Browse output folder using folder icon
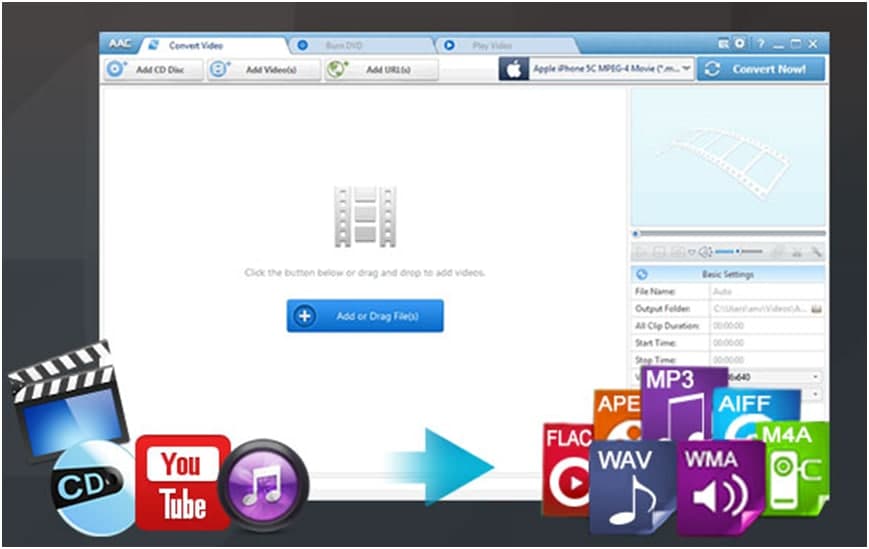This screenshot has height=549, width=869. [816, 309]
